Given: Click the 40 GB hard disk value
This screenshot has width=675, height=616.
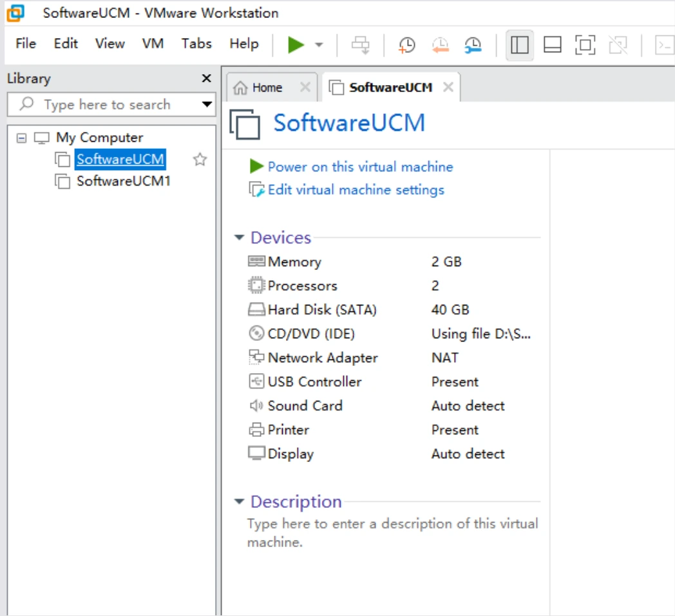Looking at the screenshot, I should [450, 309].
